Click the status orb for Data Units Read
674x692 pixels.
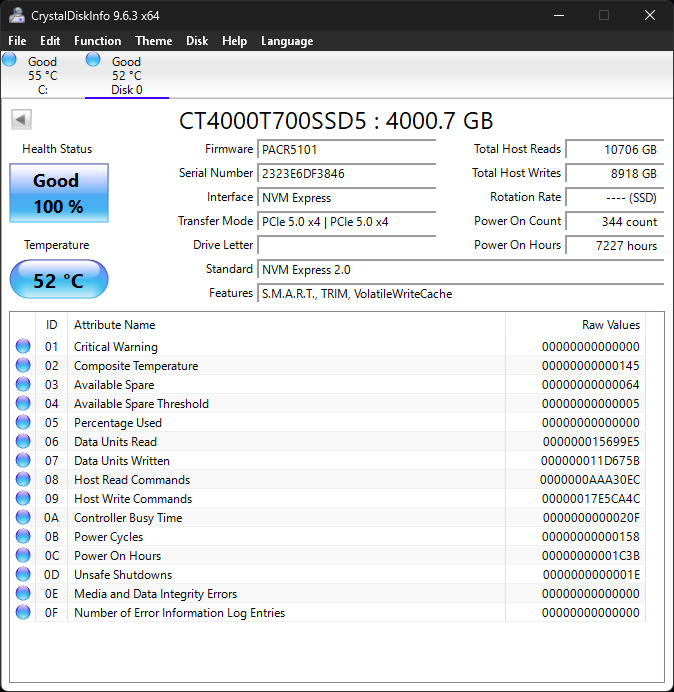(23, 441)
